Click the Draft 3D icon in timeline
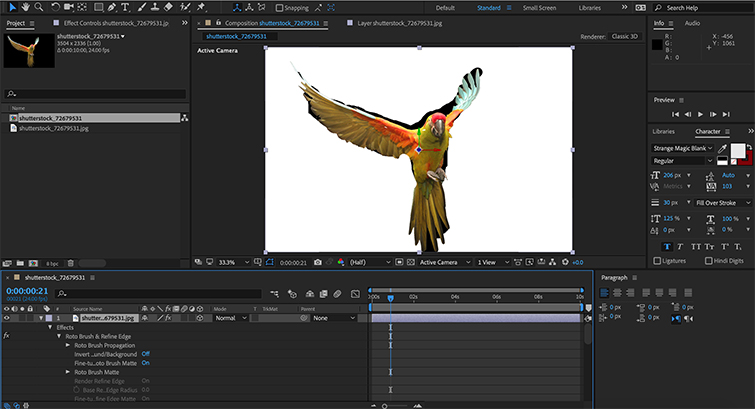The height and width of the screenshot is (409, 755). click(292, 293)
